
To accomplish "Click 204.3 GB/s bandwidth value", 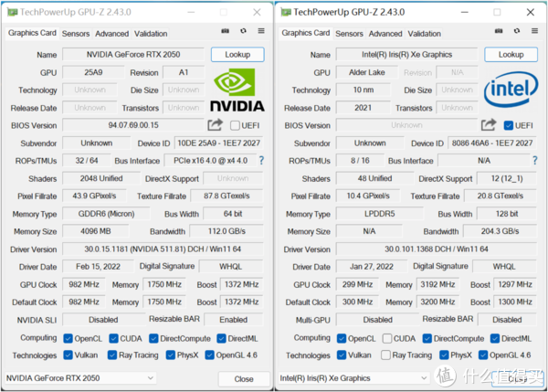I will pyautogui.click(x=501, y=231).
